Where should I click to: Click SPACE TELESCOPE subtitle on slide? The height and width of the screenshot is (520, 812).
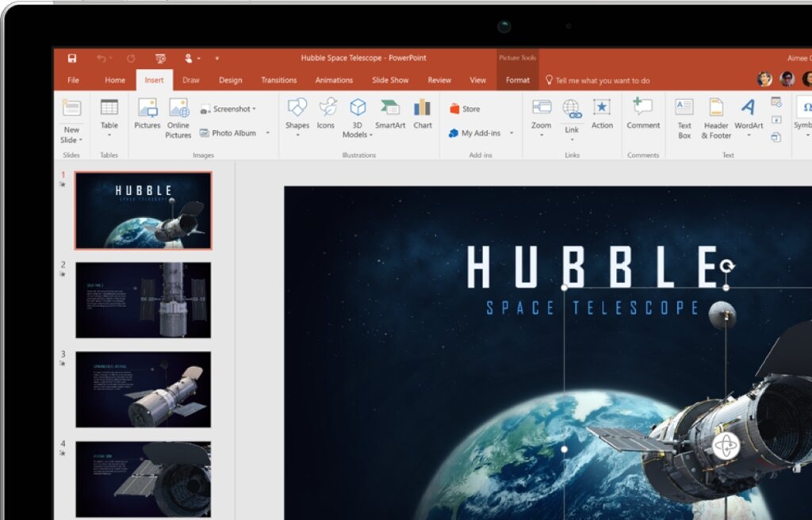pyautogui.click(x=592, y=308)
